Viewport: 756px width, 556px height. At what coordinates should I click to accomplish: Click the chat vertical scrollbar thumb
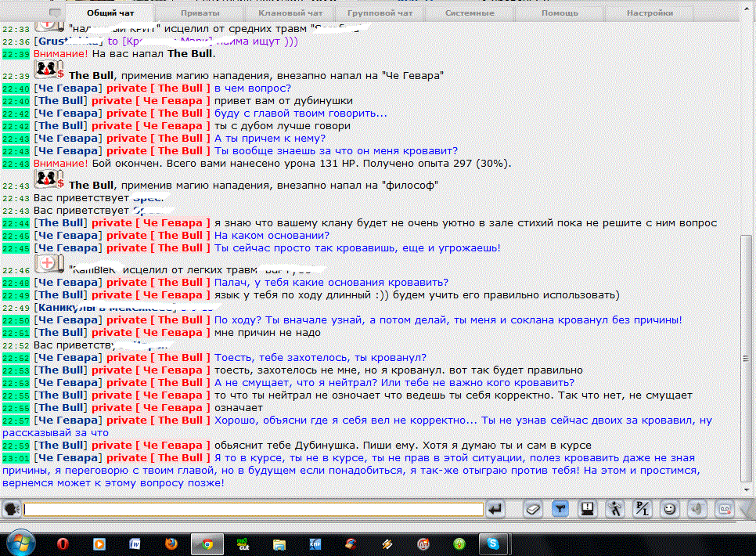[x=745, y=358]
